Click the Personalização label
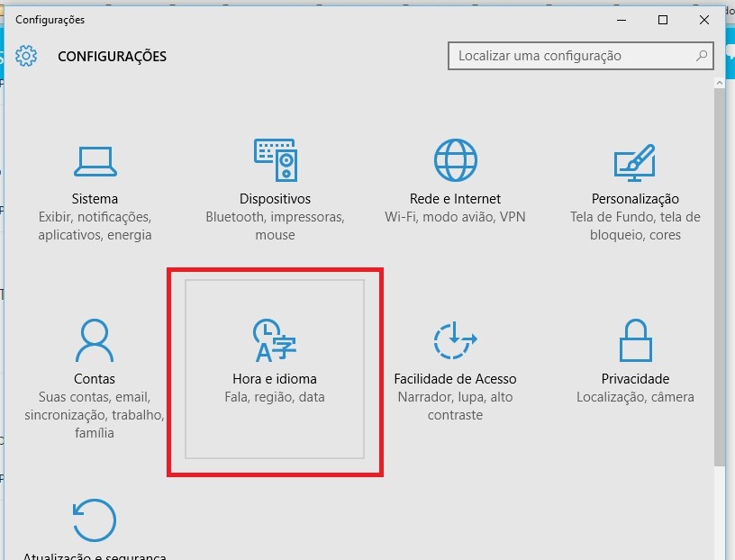The height and width of the screenshot is (560, 735). click(x=635, y=199)
